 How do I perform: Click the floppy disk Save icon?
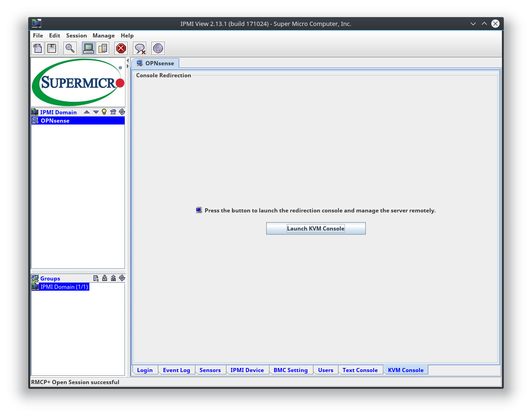(x=51, y=48)
